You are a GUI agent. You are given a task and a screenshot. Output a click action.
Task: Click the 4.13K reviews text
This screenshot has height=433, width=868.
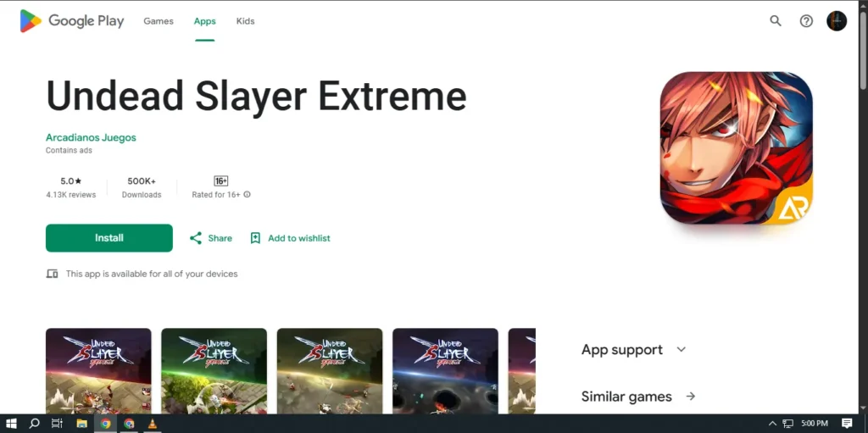pyautogui.click(x=71, y=195)
